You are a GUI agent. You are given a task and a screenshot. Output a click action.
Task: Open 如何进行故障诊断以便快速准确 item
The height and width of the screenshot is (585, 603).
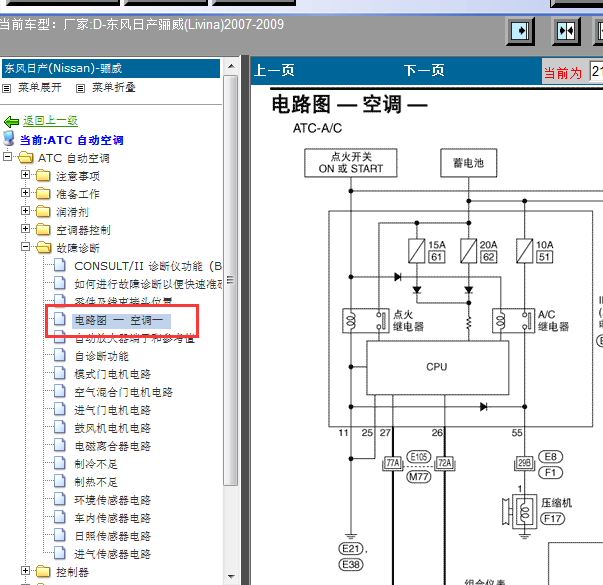point(148,284)
